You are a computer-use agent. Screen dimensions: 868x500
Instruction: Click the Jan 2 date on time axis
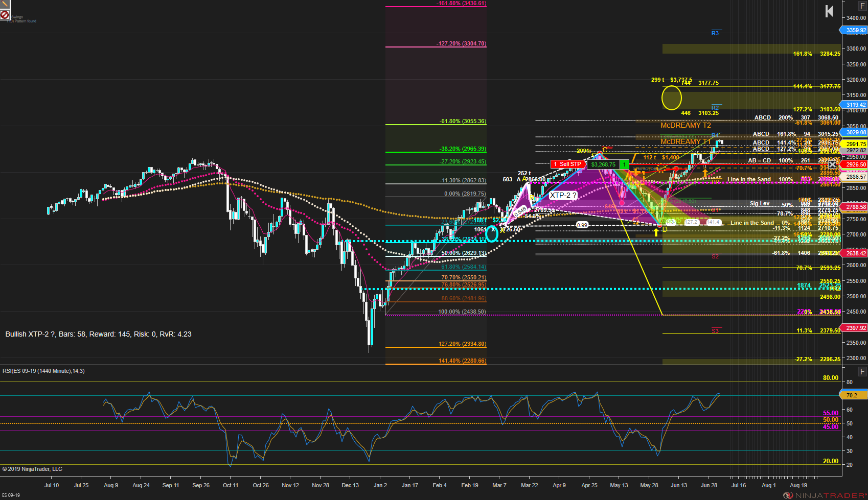[380, 485]
